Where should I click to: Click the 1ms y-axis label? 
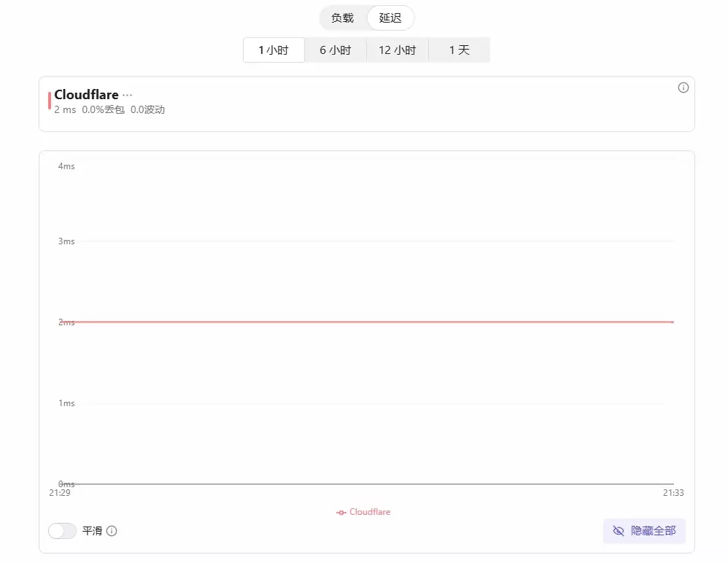pos(66,403)
